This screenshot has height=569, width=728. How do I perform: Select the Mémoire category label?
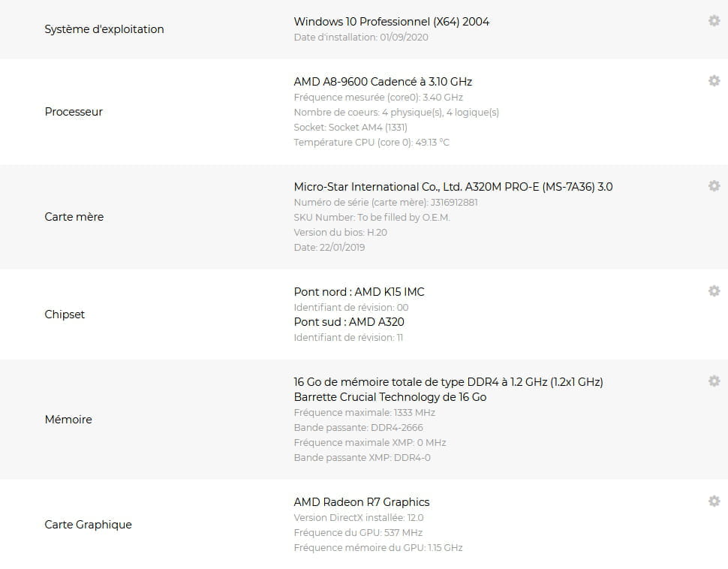pyautogui.click(x=68, y=420)
